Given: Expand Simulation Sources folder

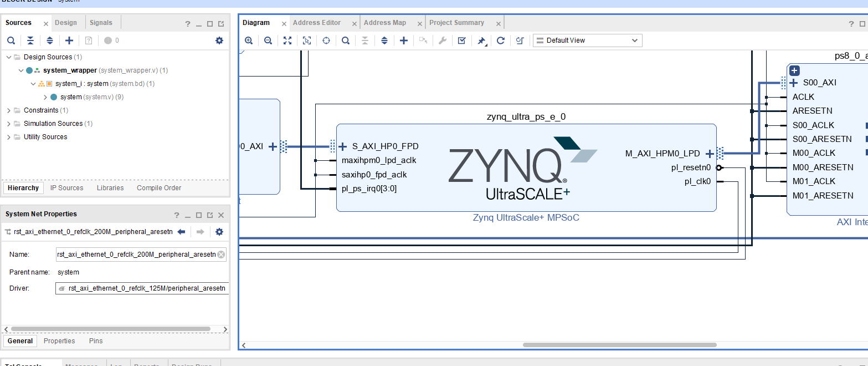Looking at the screenshot, I should tap(9, 124).
